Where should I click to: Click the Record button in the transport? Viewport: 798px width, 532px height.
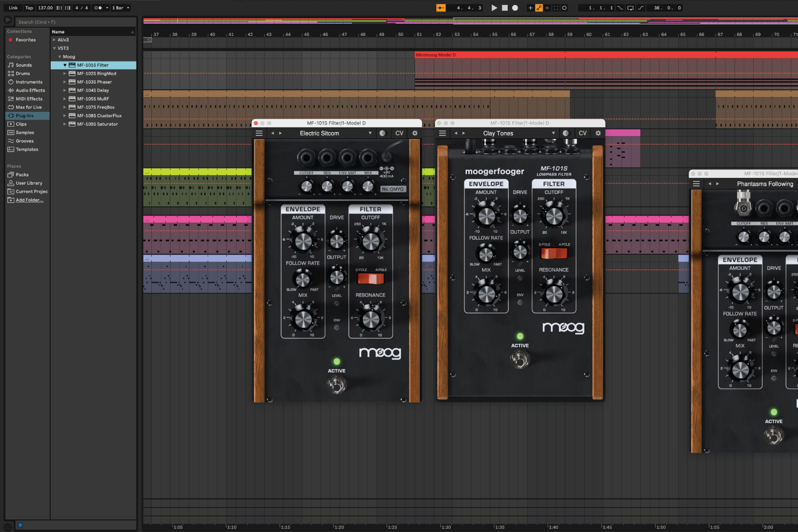click(x=514, y=7)
